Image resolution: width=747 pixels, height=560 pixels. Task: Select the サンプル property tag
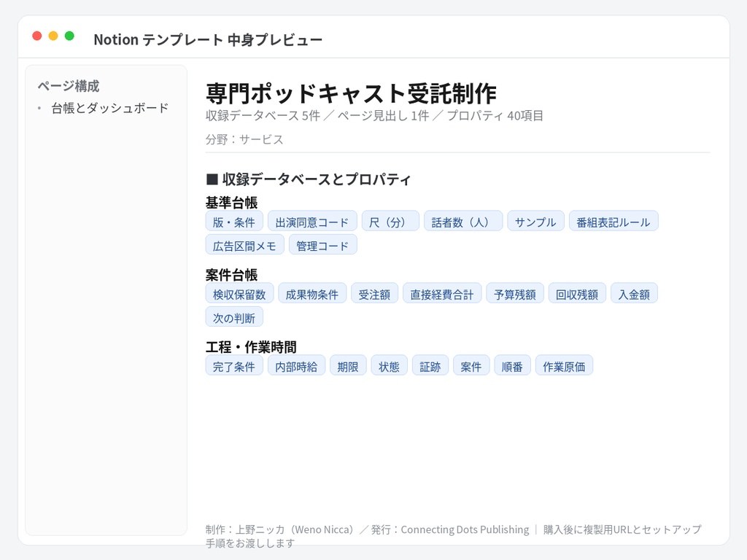click(536, 221)
